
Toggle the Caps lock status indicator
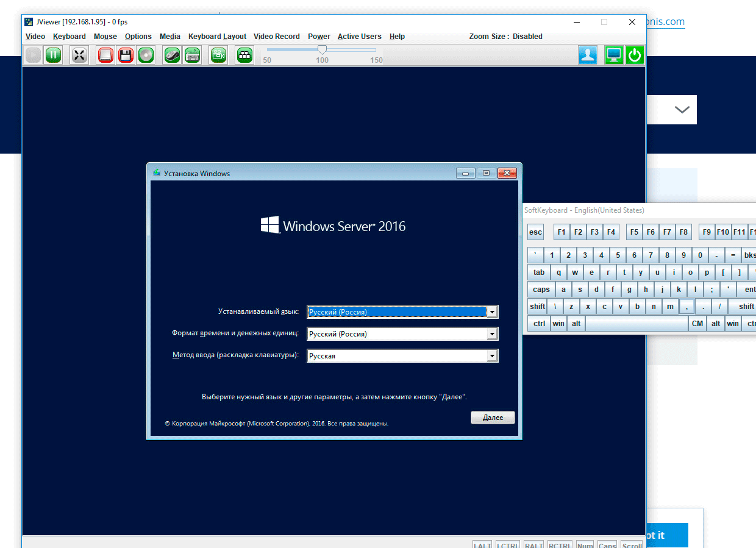pos(607,546)
